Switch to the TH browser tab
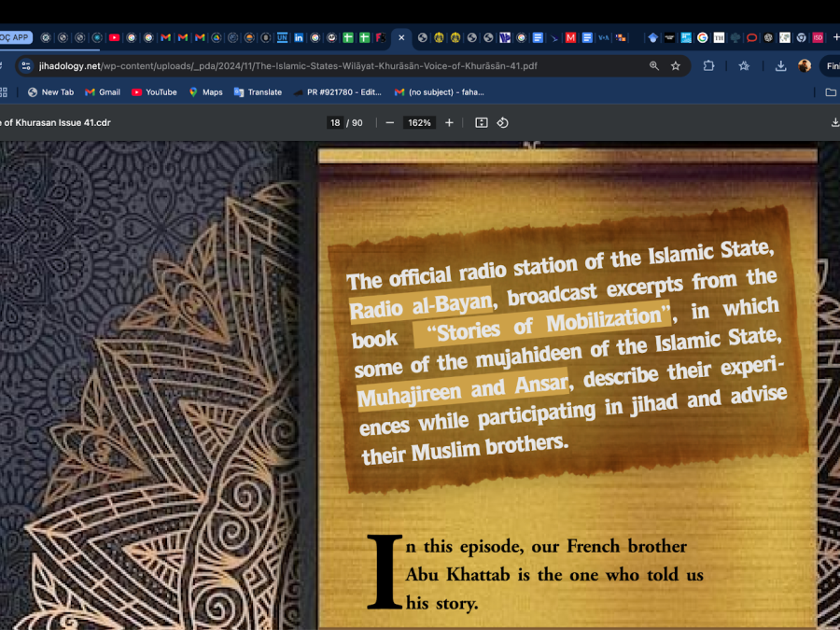 tap(719, 37)
